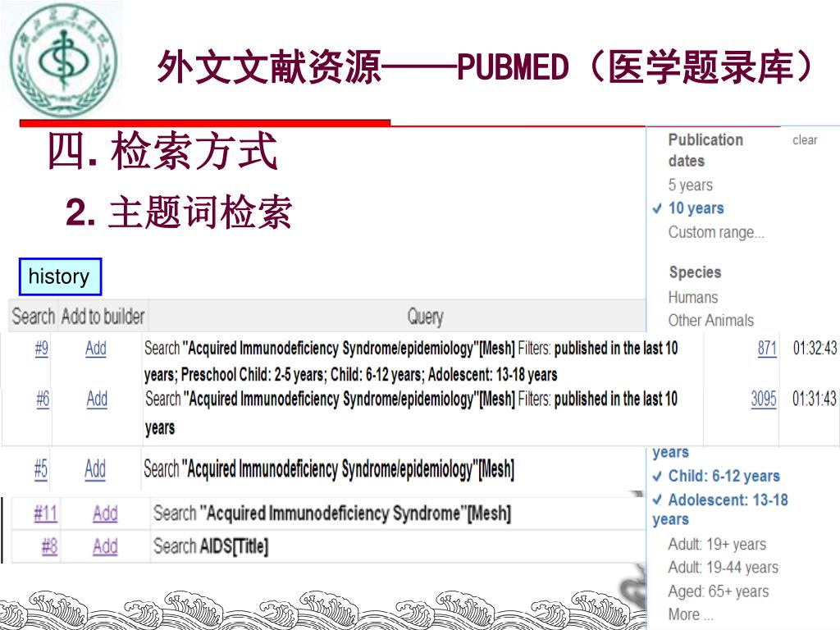Click the Search column header
840x630 pixels.
(x=33, y=316)
